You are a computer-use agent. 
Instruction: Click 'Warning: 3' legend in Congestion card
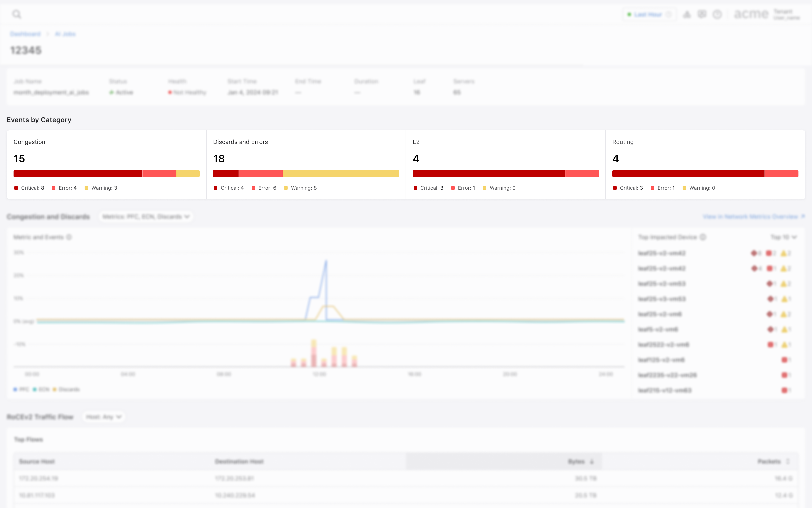101,188
